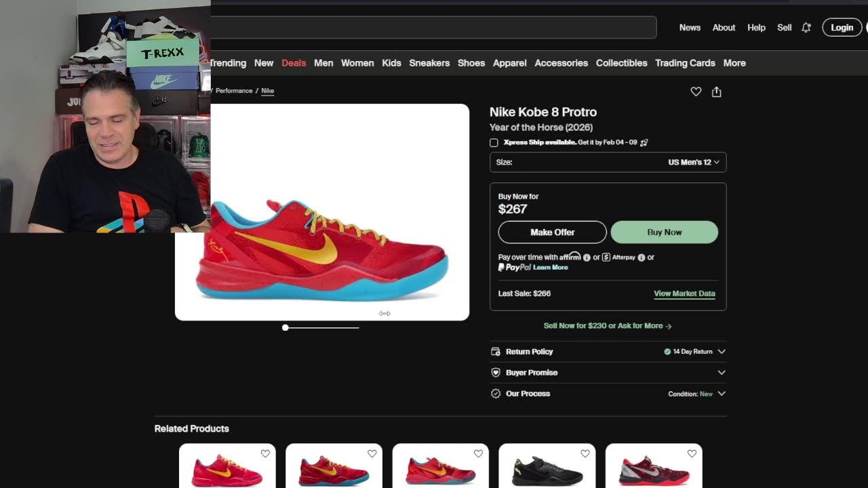Open the Sneakers category
This screenshot has height=488, width=868.
coord(429,63)
